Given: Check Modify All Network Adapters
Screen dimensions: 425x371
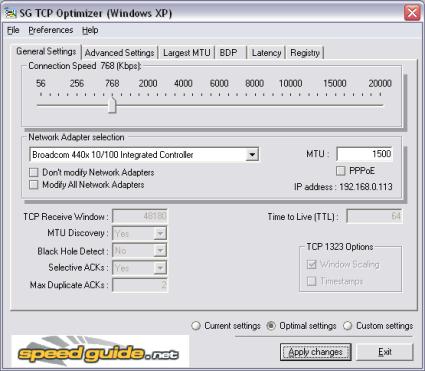Looking at the screenshot, I should [34, 185].
